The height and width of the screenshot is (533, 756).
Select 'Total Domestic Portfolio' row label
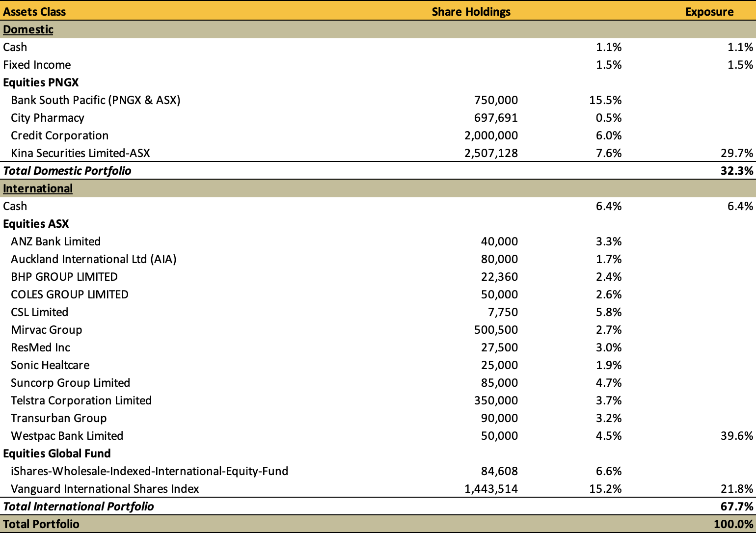[x=67, y=171]
